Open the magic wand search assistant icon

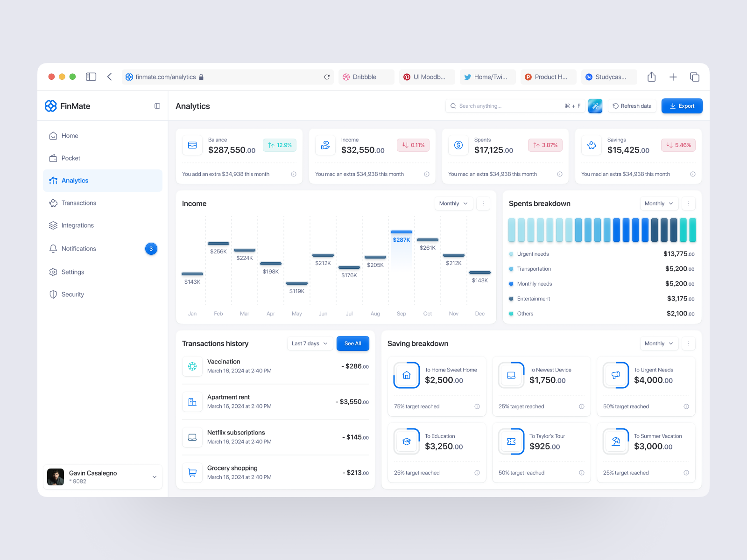pos(595,106)
